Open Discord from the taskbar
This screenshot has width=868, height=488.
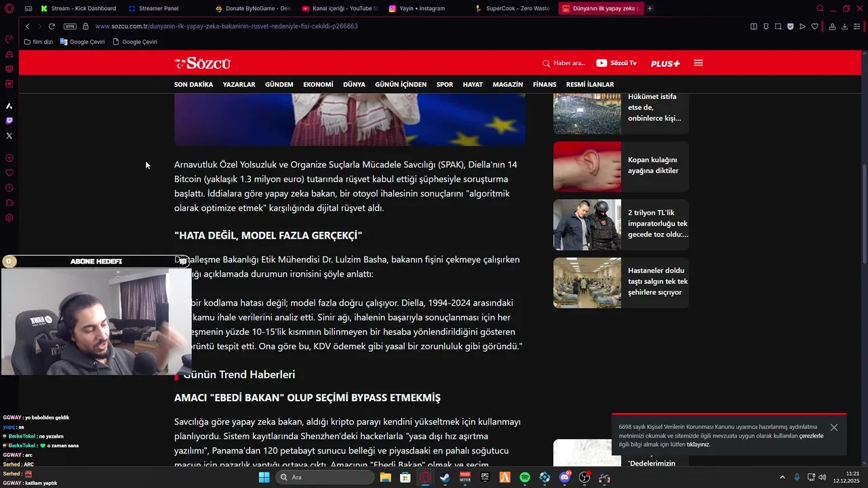565,477
